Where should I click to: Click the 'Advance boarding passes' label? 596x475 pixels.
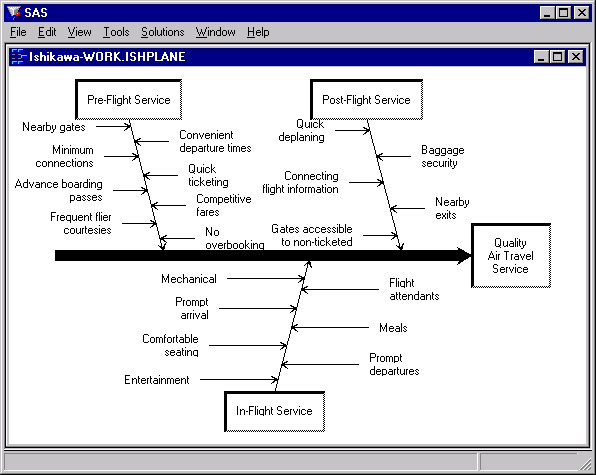[59, 190]
